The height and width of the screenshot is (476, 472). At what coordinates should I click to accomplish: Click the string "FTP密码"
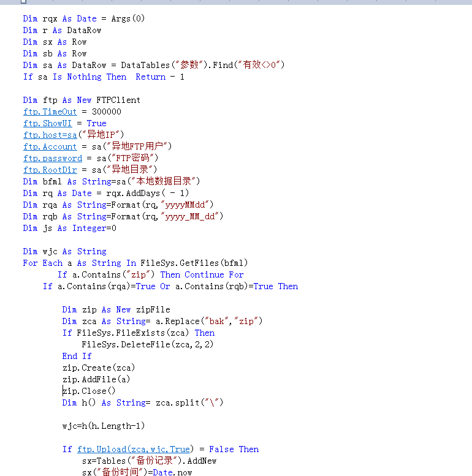click(x=133, y=158)
